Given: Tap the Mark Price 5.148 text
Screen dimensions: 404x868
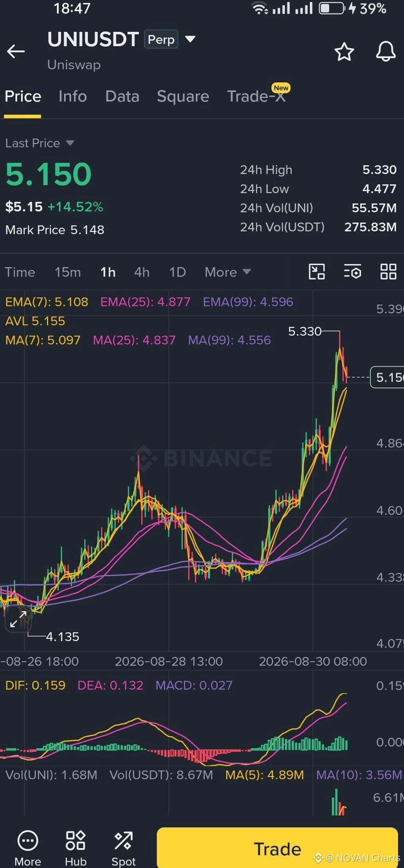Looking at the screenshot, I should point(55,230).
